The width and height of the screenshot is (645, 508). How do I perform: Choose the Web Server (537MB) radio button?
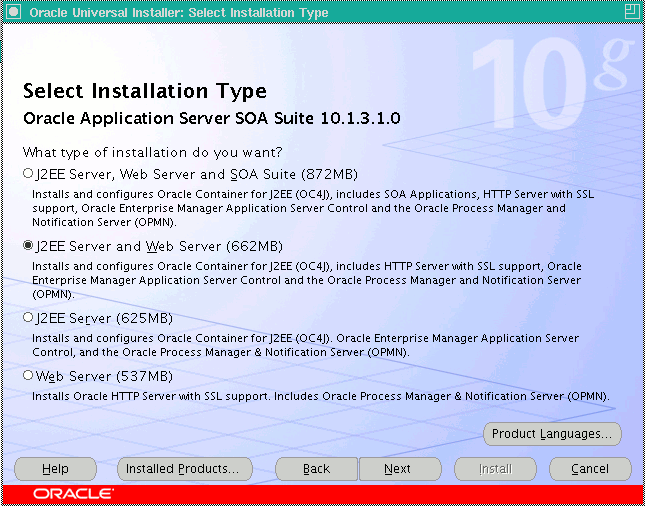click(x=28, y=375)
